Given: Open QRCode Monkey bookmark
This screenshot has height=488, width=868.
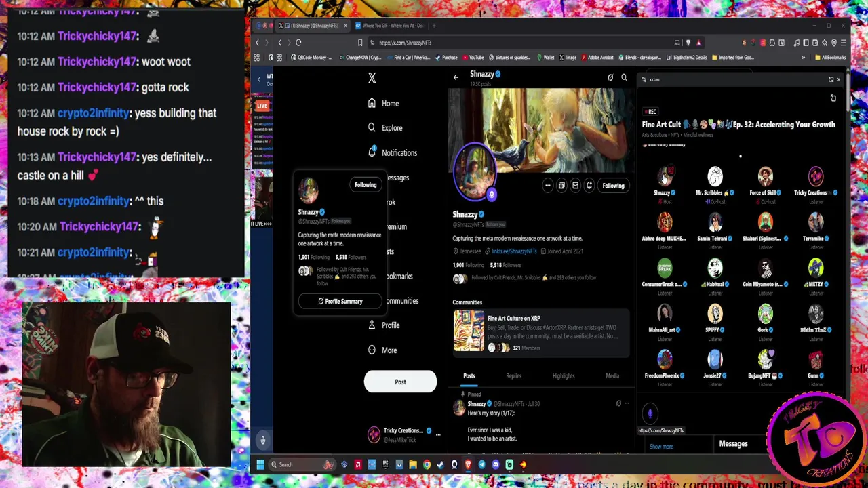Looking at the screenshot, I should (x=311, y=58).
